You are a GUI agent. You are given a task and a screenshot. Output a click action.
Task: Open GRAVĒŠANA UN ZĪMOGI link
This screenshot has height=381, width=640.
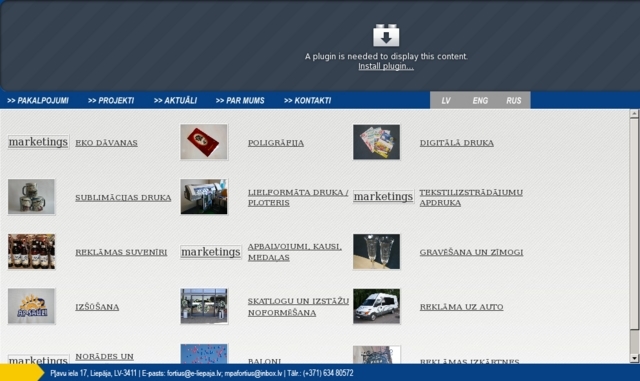tap(471, 252)
